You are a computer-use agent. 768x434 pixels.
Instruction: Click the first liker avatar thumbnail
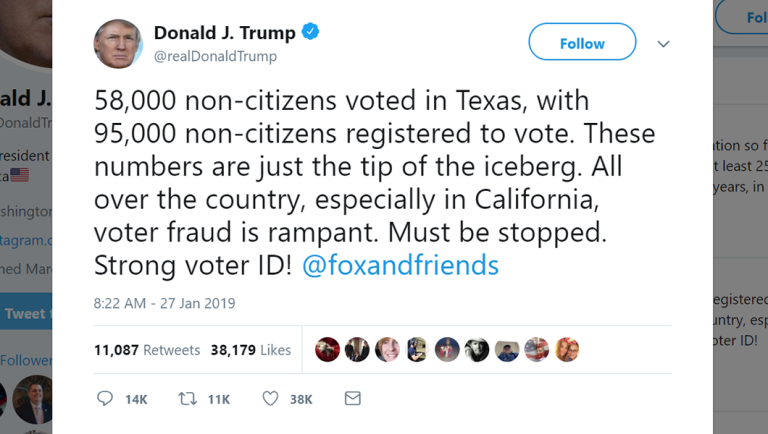tap(327, 349)
